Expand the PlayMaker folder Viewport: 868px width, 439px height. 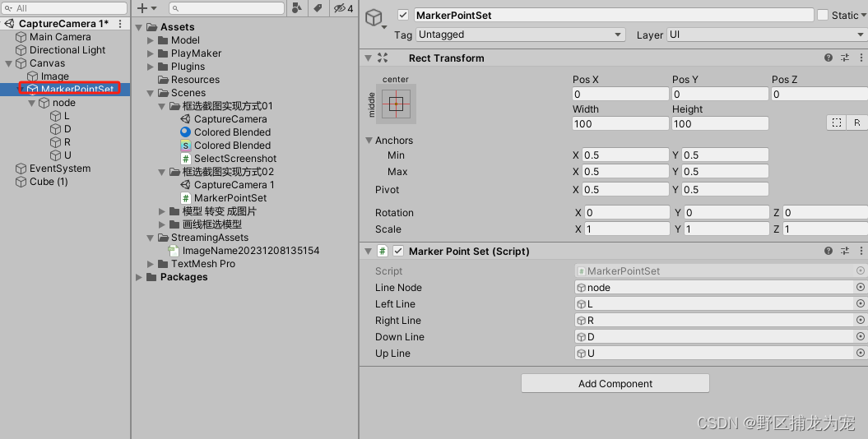tap(151, 53)
